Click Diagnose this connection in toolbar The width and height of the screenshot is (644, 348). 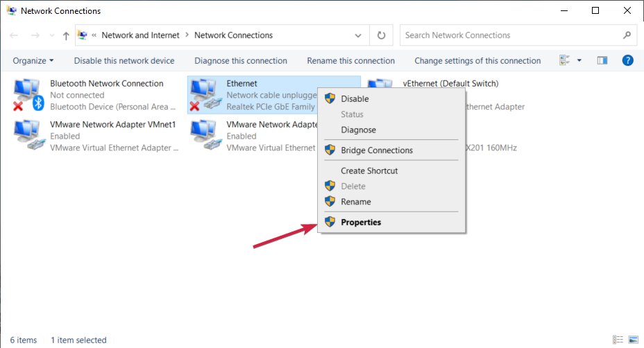(241, 61)
